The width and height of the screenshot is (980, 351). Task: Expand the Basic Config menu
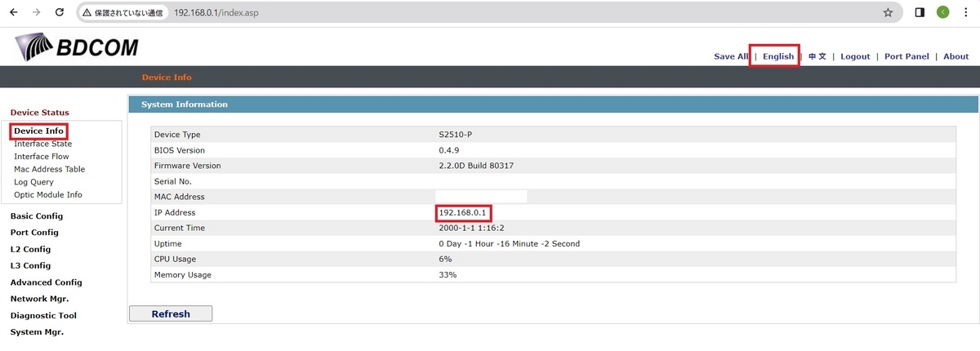(36, 216)
